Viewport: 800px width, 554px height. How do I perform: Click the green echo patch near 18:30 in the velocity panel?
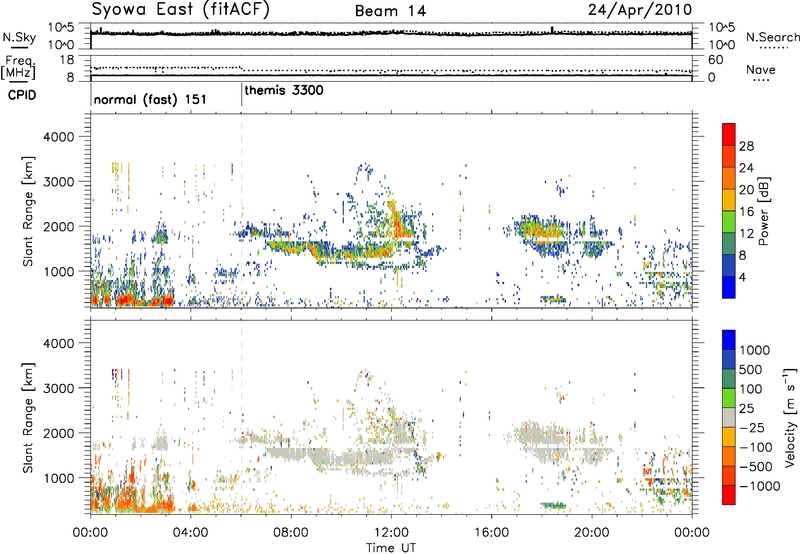coord(554,506)
